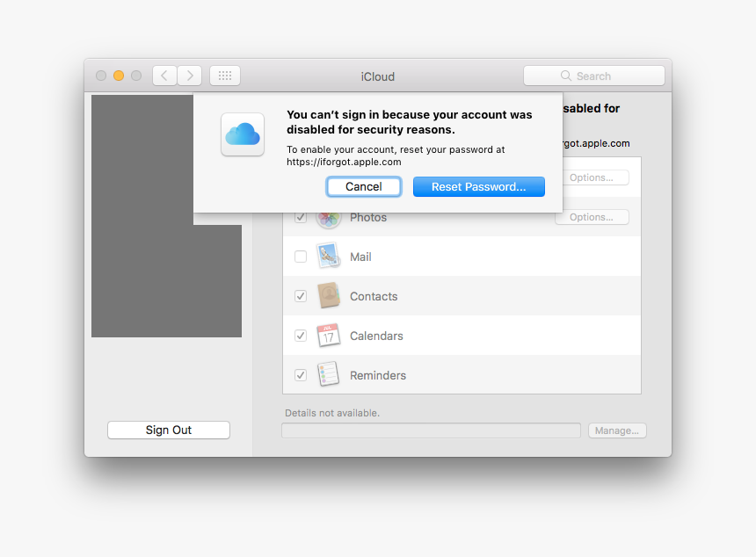
Task: Select the Contacts address book icon
Action: (328, 295)
